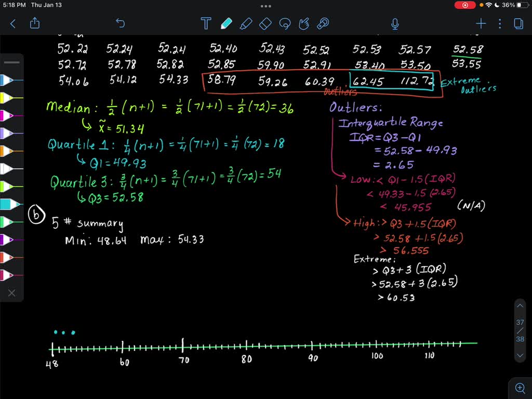The width and height of the screenshot is (532, 399).
Task: Open the three-dot more options menu
Action: pyautogui.click(x=500, y=23)
